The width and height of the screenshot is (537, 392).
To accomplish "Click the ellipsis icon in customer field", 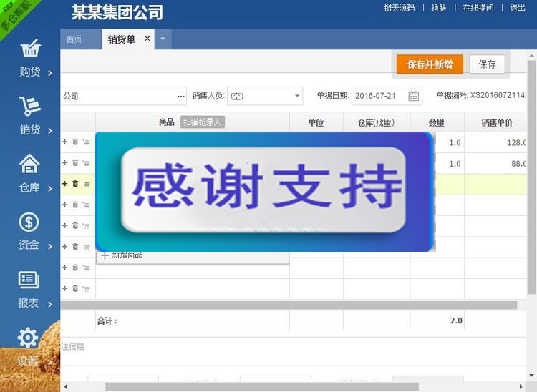I will pos(181,97).
